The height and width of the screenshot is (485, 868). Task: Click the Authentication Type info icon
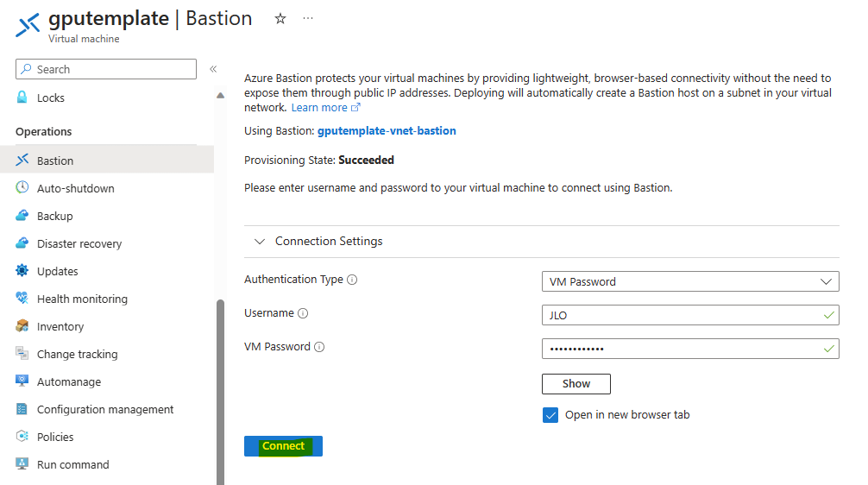coord(352,280)
